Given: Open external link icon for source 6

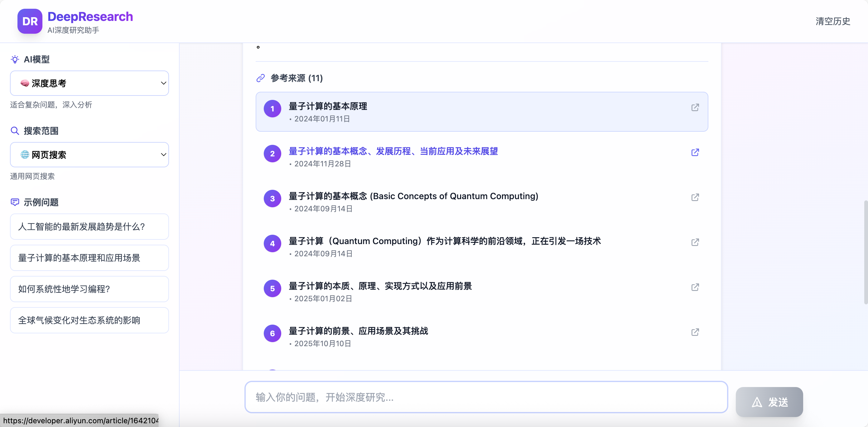Looking at the screenshot, I should [x=695, y=332].
